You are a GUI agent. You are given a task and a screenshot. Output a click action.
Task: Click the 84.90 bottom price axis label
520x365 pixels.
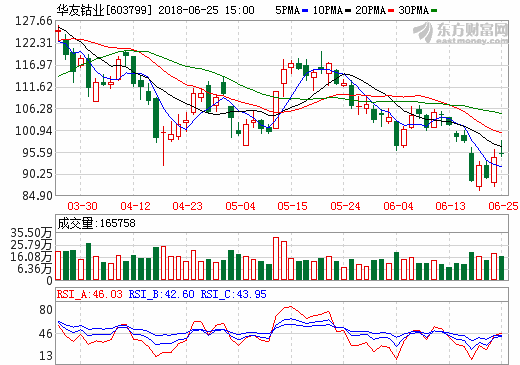point(37,195)
